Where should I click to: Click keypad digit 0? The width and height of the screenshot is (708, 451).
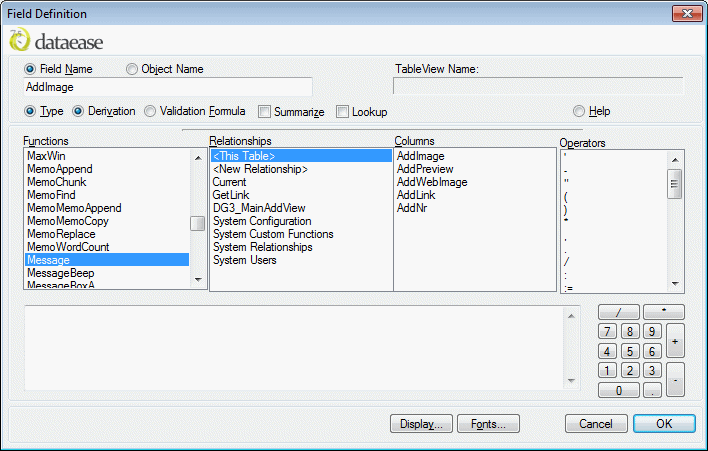pos(619,390)
